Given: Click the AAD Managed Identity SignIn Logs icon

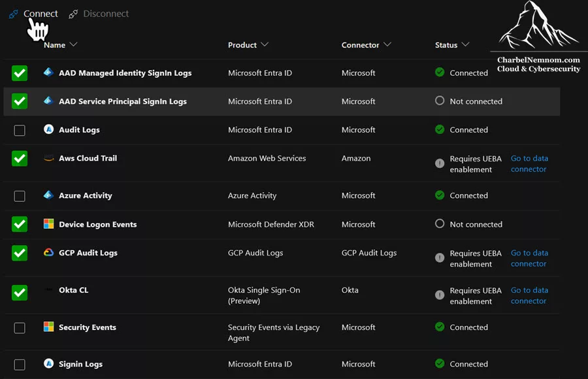Looking at the screenshot, I should [x=48, y=72].
